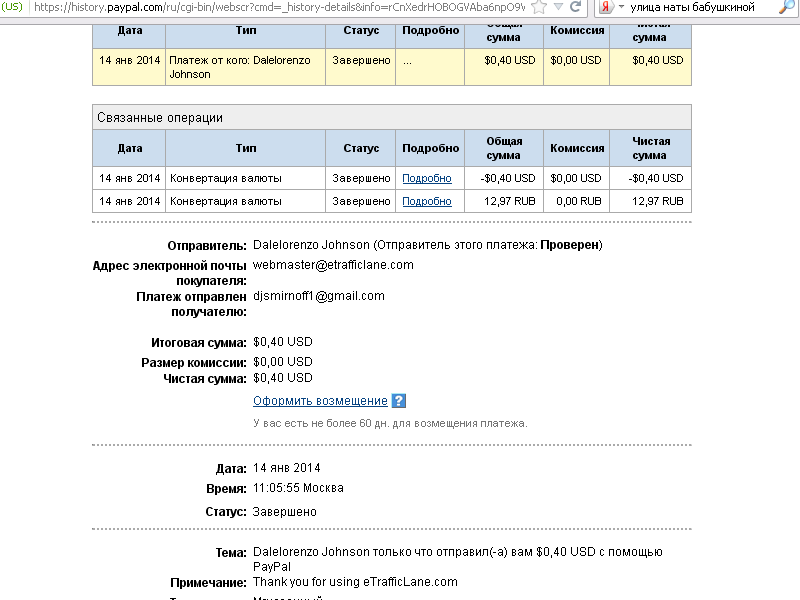The height and width of the screenshot is (600, 800).
Task: Click the Оформить возмещение link
Action: 320,401
